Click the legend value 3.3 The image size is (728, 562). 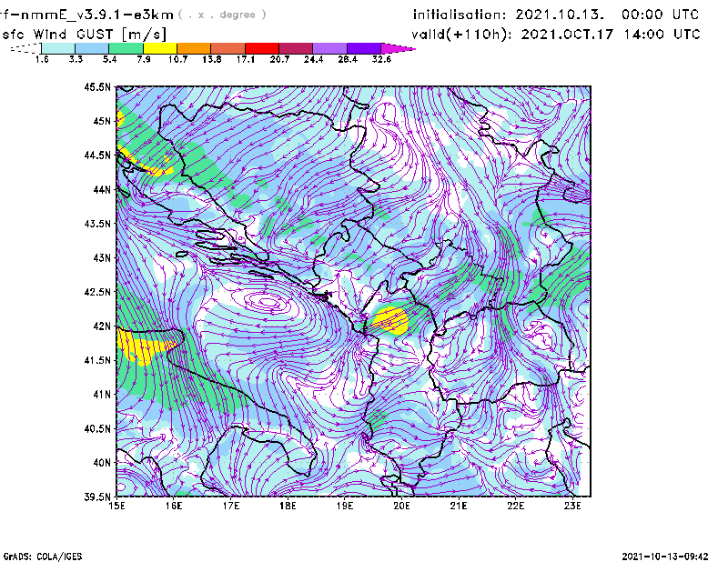(x=76, y=59)
